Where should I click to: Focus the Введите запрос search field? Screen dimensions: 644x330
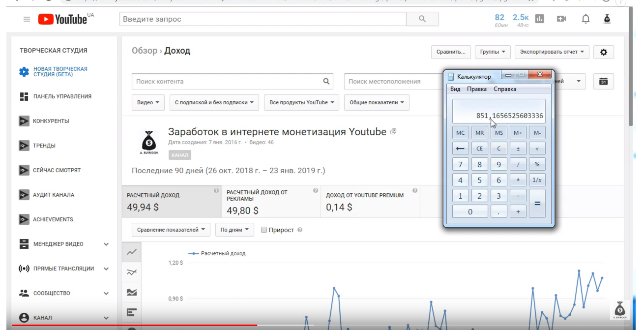tap(263, 19)
